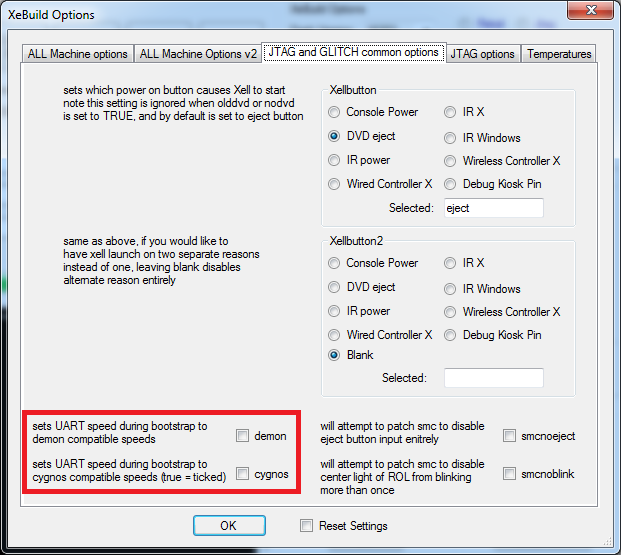
Task: Choose DVD eject in Xellbutton2 group
Action: (335, 287)
